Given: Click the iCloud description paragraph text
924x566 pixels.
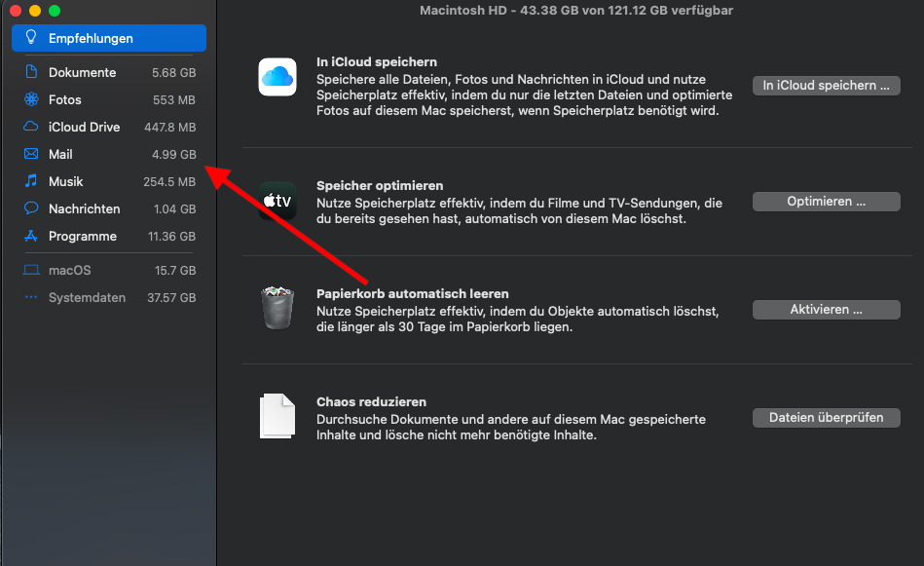Looking at the screenshot, I should [525, 94].
